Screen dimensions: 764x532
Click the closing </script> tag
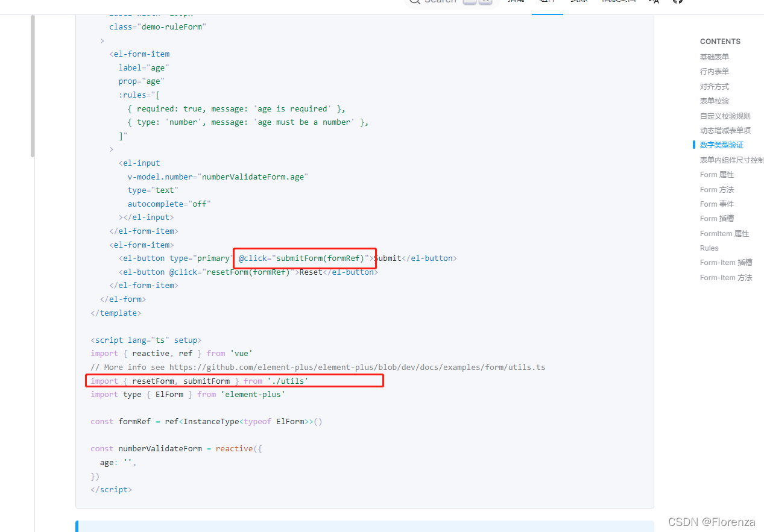pyautogui.click(x=111, y=490)
